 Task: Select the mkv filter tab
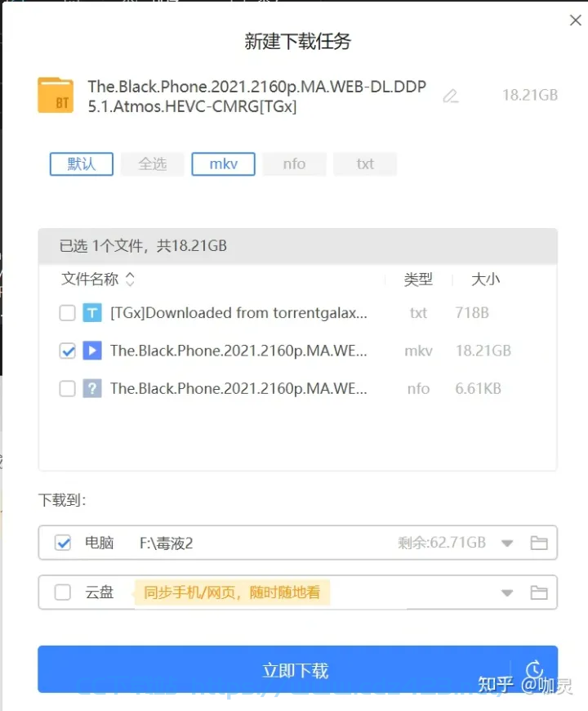pos(223,163)
